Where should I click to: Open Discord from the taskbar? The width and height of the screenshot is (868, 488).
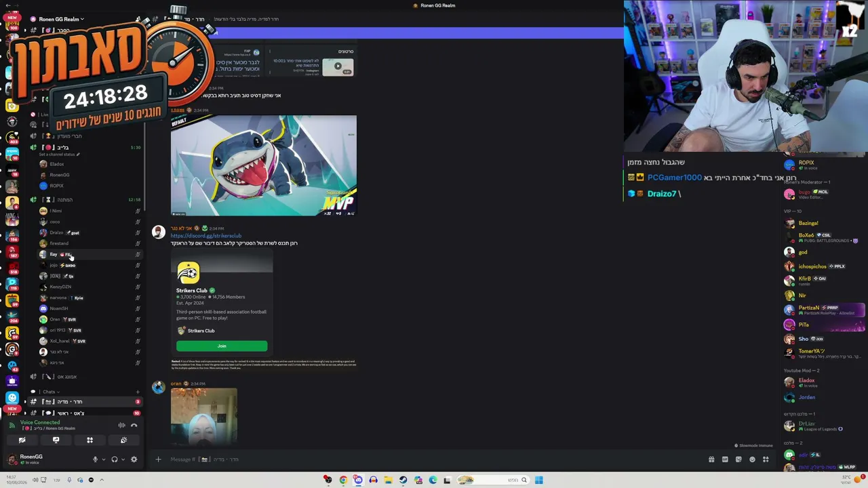coord(358,480)
